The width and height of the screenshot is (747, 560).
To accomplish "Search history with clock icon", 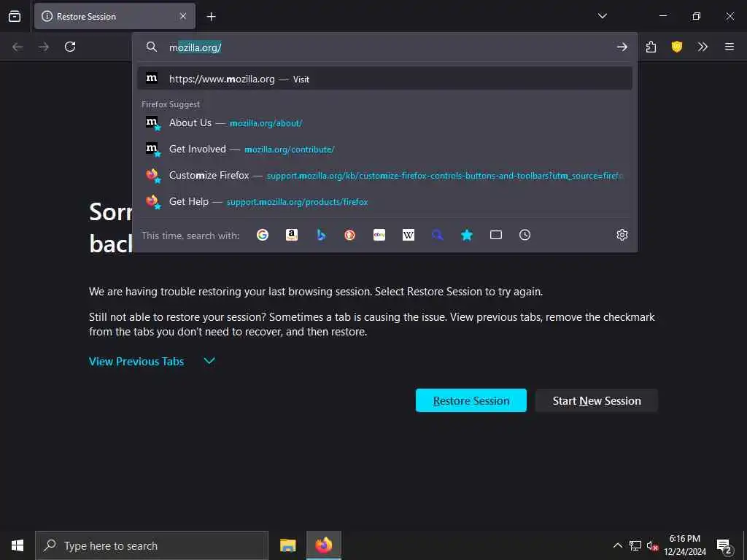I will coord(525,235).
